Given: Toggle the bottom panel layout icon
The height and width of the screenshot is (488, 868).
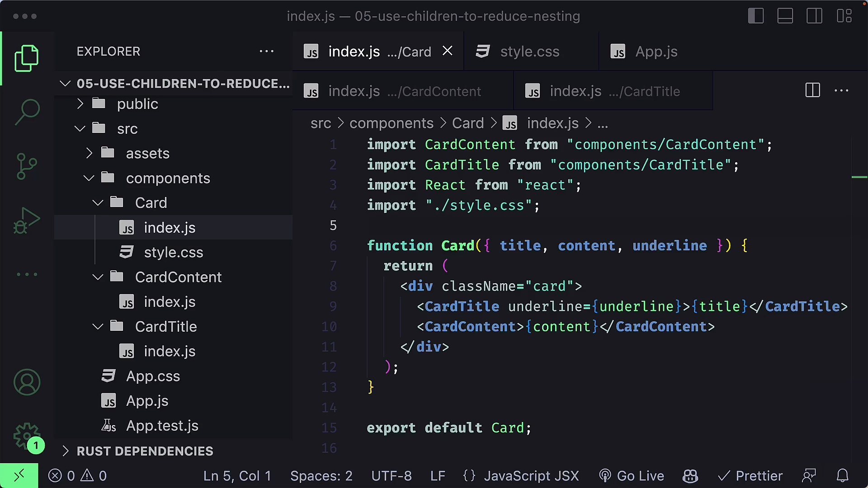Looking at the screenshot, I should pyautogui.click(x=785, y=16).
